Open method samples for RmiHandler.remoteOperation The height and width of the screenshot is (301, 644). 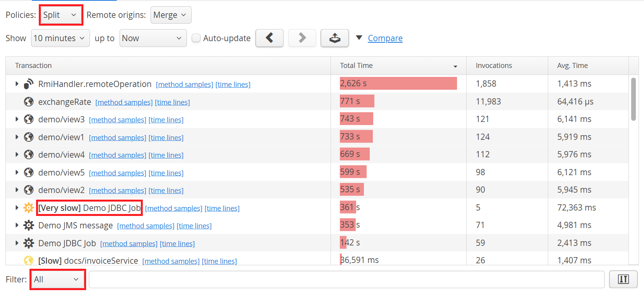(x=185, y=85)
